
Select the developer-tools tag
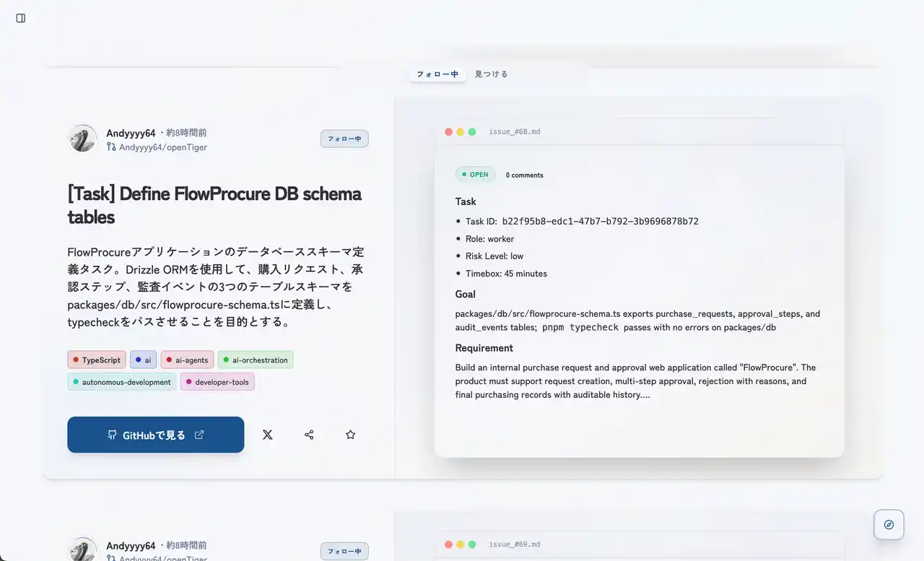pos(217,382)
